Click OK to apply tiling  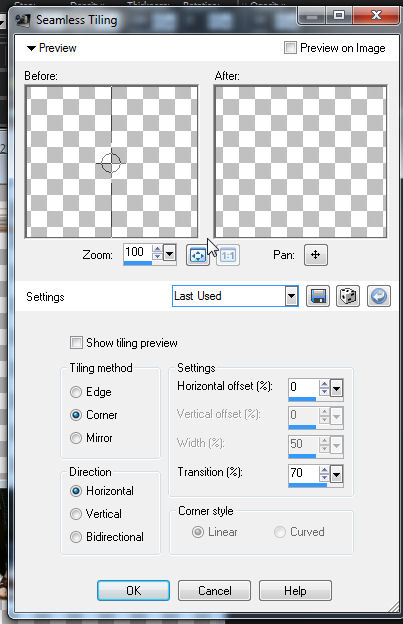coord(133,590)
